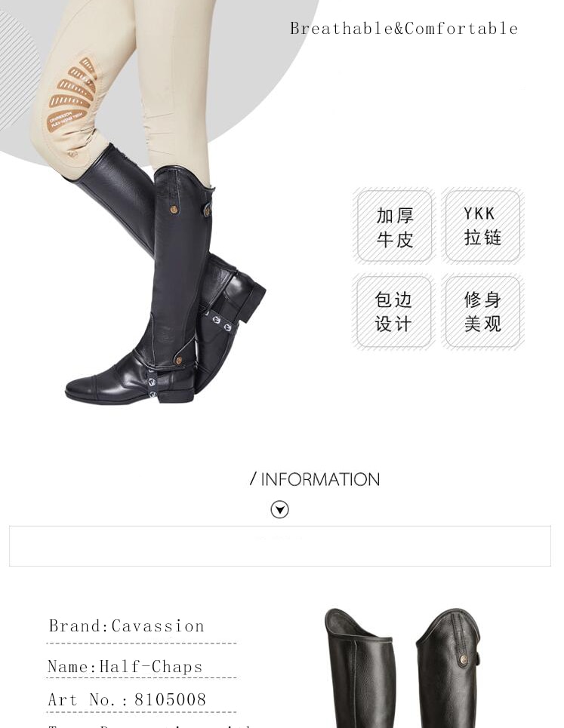Click the bronze snap button at chap top

[x=174, y=209]
